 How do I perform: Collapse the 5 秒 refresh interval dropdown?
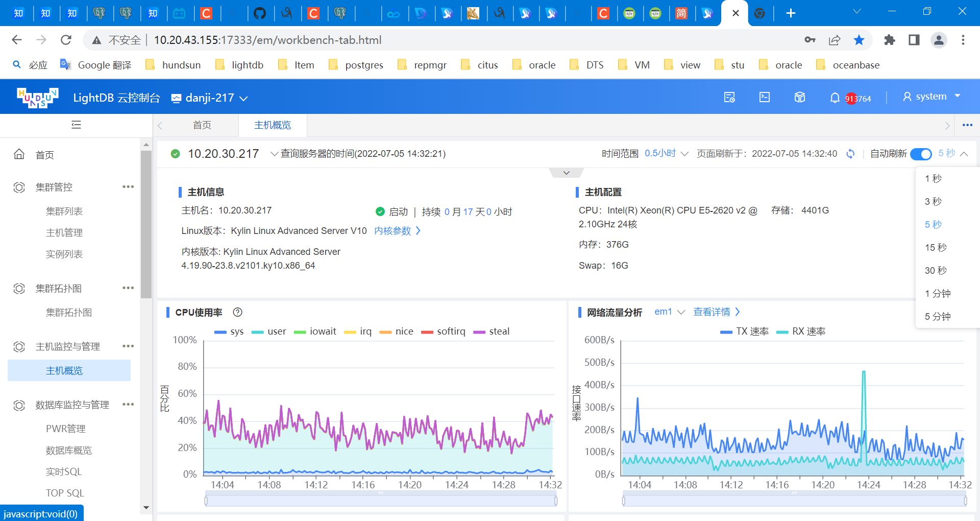point(953,154)
